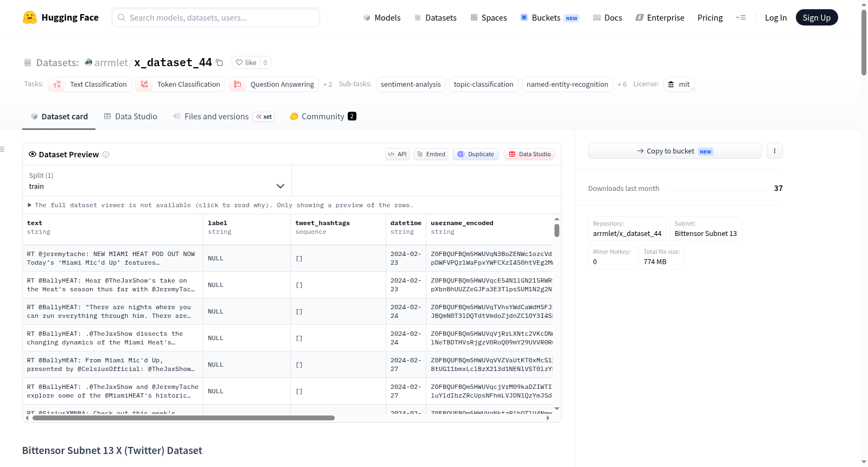Open the three-dot more options menu
This screenshot has width=868, height=467.
775,151
